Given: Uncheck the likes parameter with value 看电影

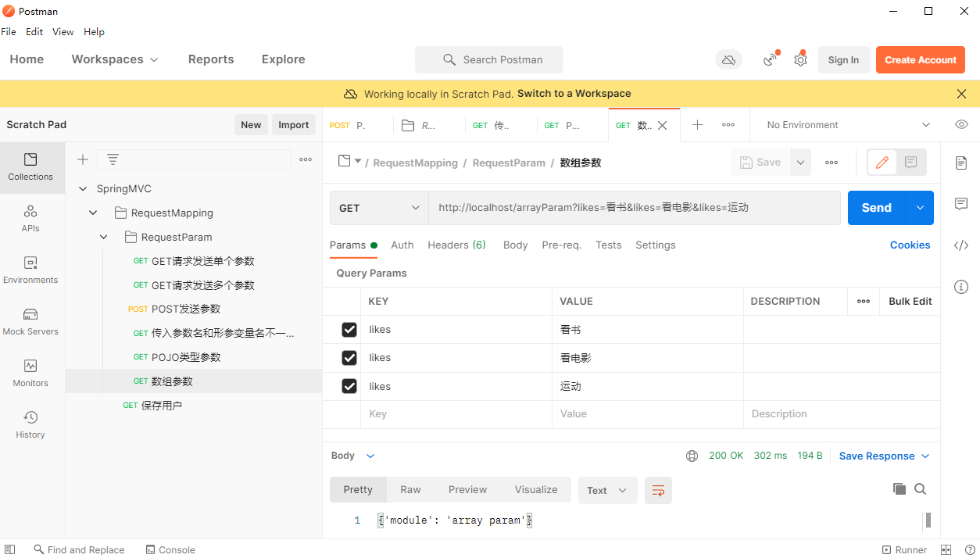Looking at the screenshot, I should [x=349, y=358].
